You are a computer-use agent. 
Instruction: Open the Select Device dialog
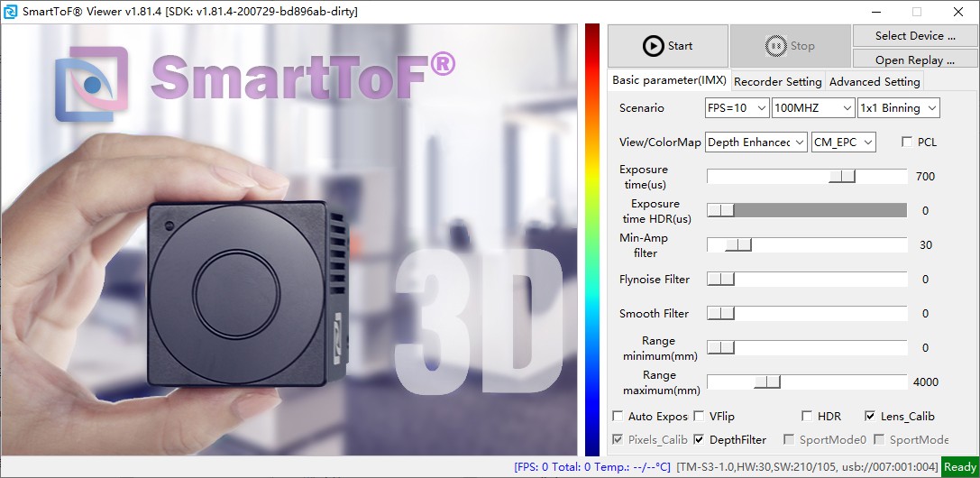pos(915,35)
